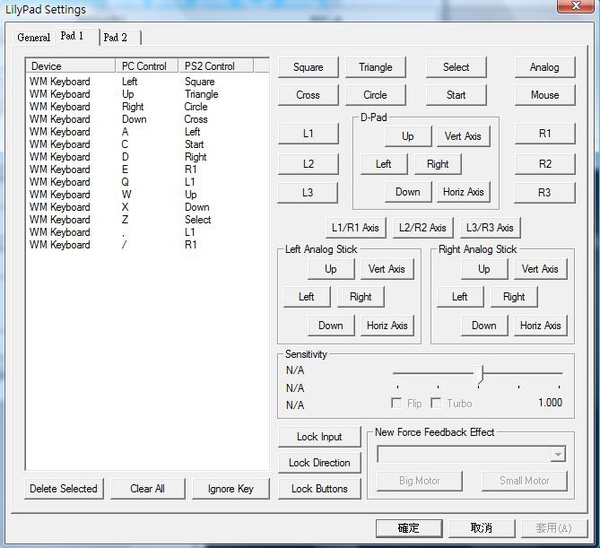Click the Clear All button

point(148,489)
